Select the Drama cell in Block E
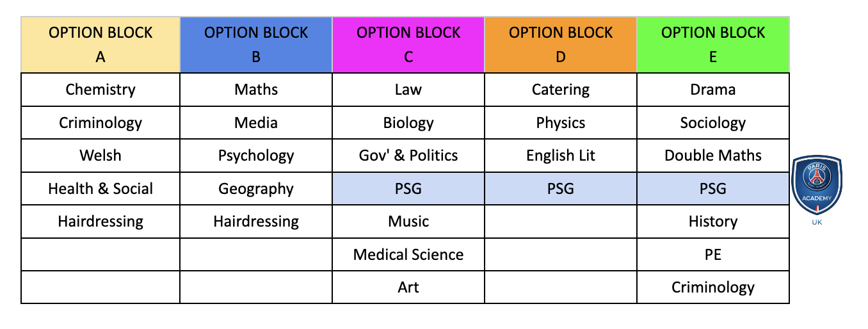This screenshot has width=868, height=329. [713, 90]
